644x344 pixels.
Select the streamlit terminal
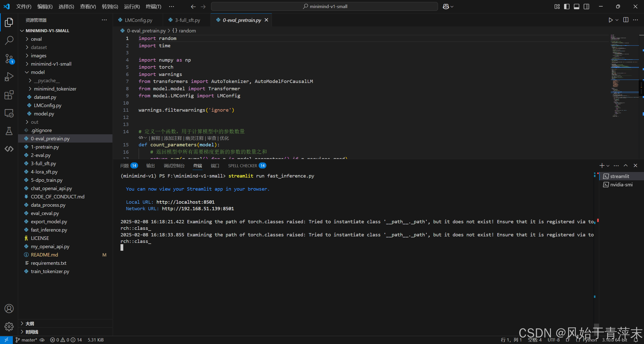(621, 176)
